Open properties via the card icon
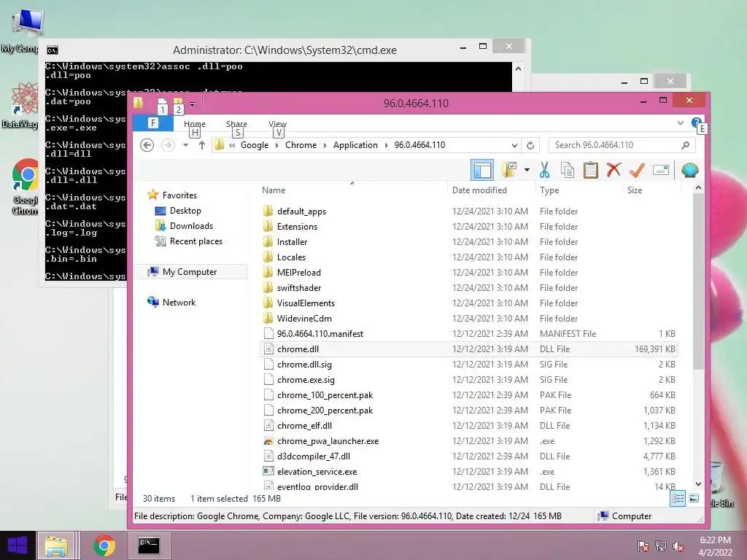This screenshot has height=560, width=747. (661, 170)
